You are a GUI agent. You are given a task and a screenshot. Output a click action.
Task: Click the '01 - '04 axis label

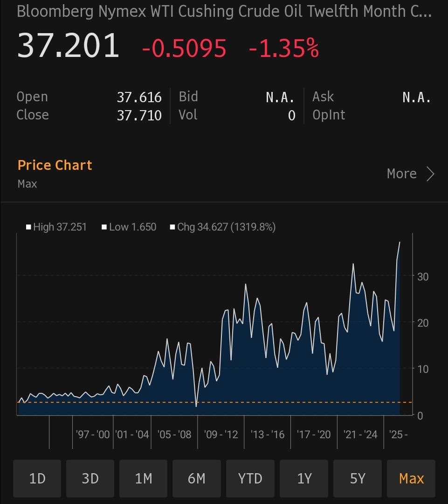click(132, 434)
